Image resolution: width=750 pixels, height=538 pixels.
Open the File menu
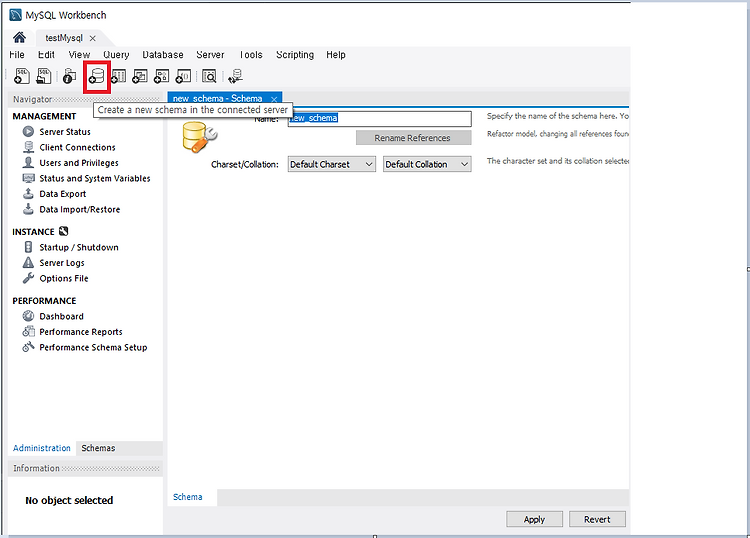tap(17, 55)
